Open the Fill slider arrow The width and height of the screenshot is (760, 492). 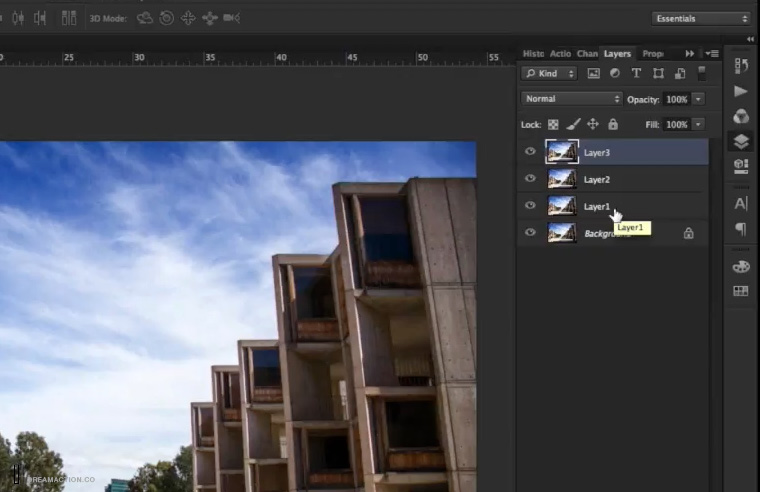(x=698, y=125)
